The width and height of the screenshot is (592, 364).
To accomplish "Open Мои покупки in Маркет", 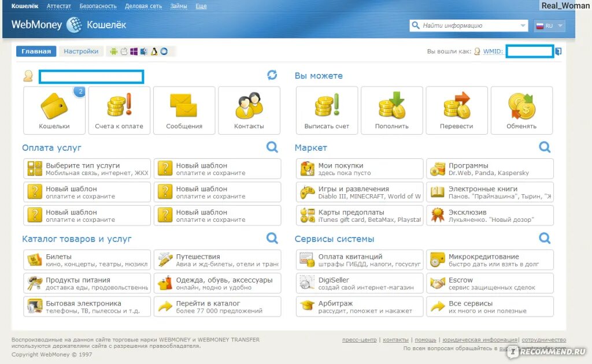I will tap(360, 169).
